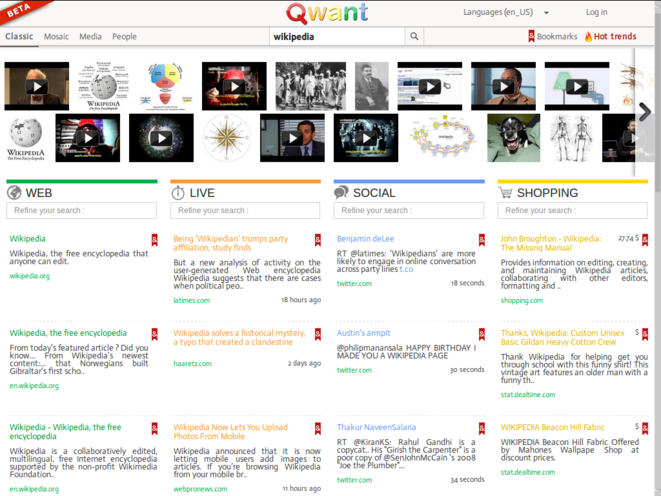Show next media thumbnails with right arrow
This screenshot has height=496, width=661.
point(645,112)
